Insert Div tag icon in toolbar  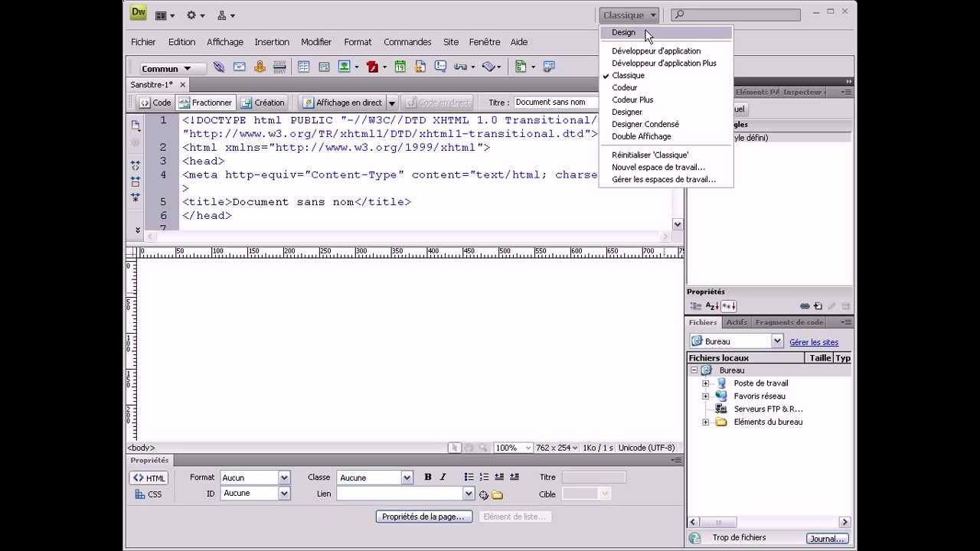pos(324,67)
